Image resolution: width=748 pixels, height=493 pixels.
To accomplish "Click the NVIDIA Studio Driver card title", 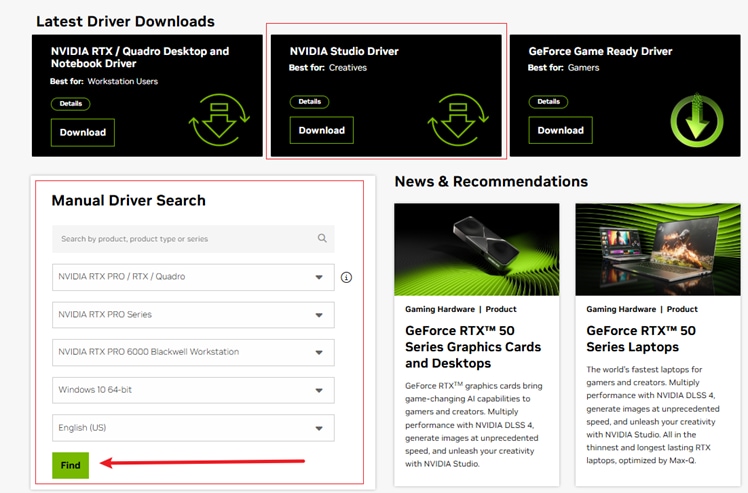I will click(344, 51).
